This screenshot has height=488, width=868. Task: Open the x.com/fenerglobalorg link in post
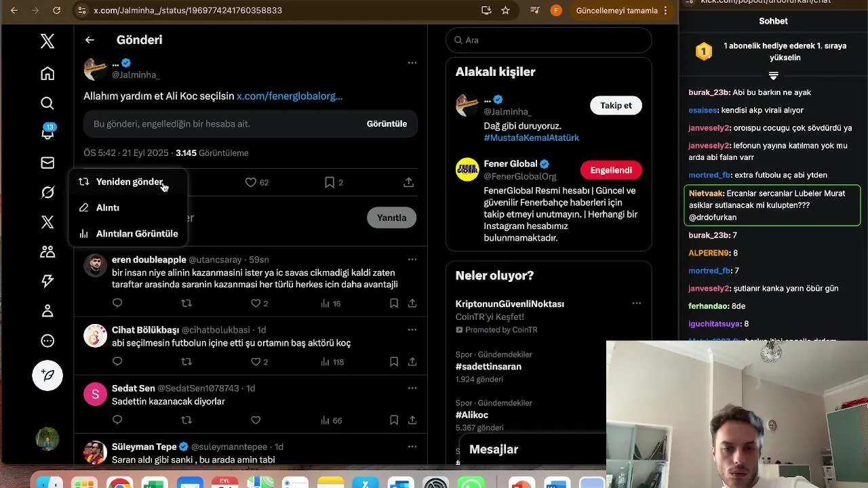pos(290,96)
